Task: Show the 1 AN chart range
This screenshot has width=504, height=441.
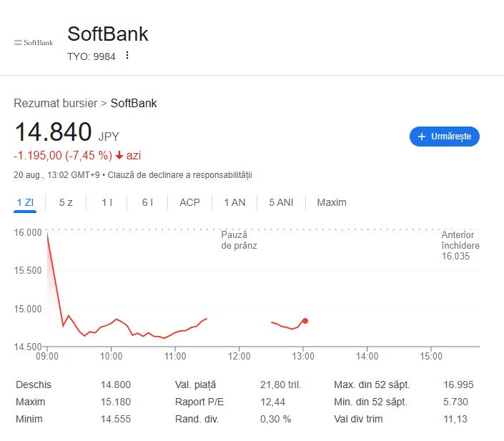Action: (234, 202)
